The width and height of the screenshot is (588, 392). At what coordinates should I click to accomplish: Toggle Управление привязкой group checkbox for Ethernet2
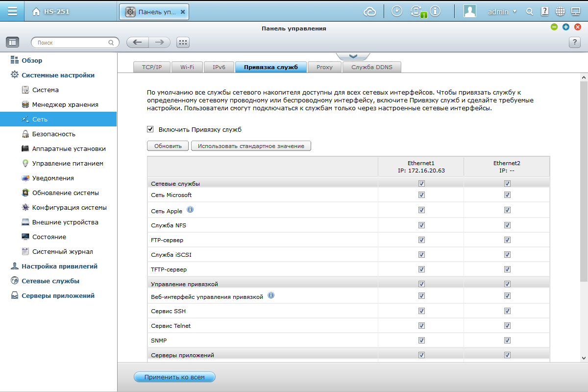click(x=507, y=284)
